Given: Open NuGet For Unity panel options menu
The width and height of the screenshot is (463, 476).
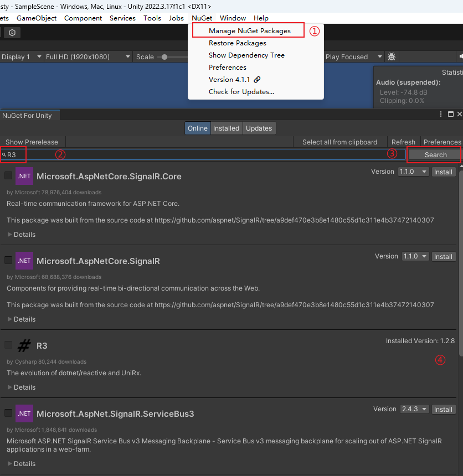Looking at the screenshot, I should coord(441,114).
